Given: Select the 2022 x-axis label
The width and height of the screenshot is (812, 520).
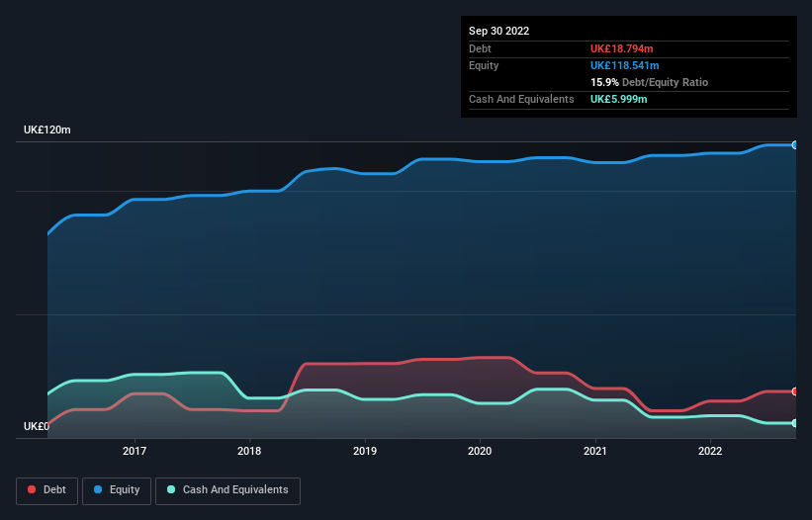Looking at the screenshot, I should coord(710,451).
